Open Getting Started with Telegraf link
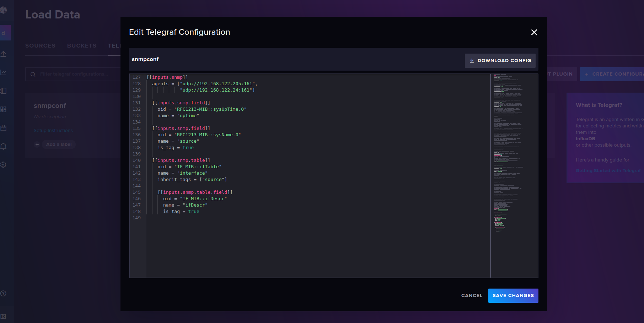 tap(608, 171)
